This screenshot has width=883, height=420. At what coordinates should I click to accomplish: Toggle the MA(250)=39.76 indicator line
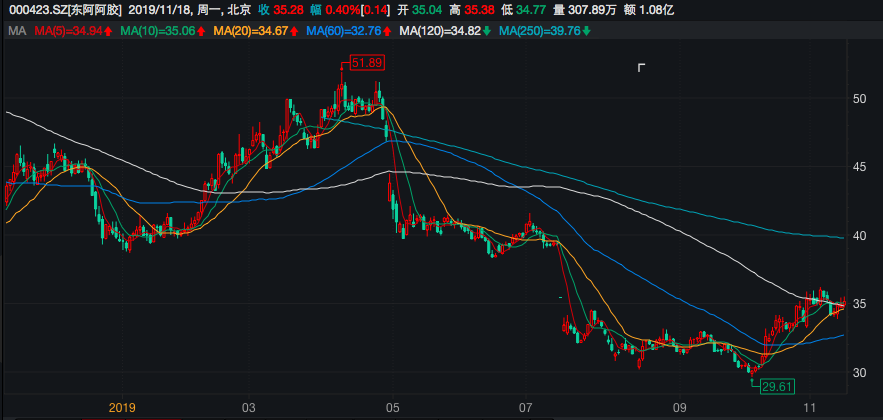tap(539, 32)
